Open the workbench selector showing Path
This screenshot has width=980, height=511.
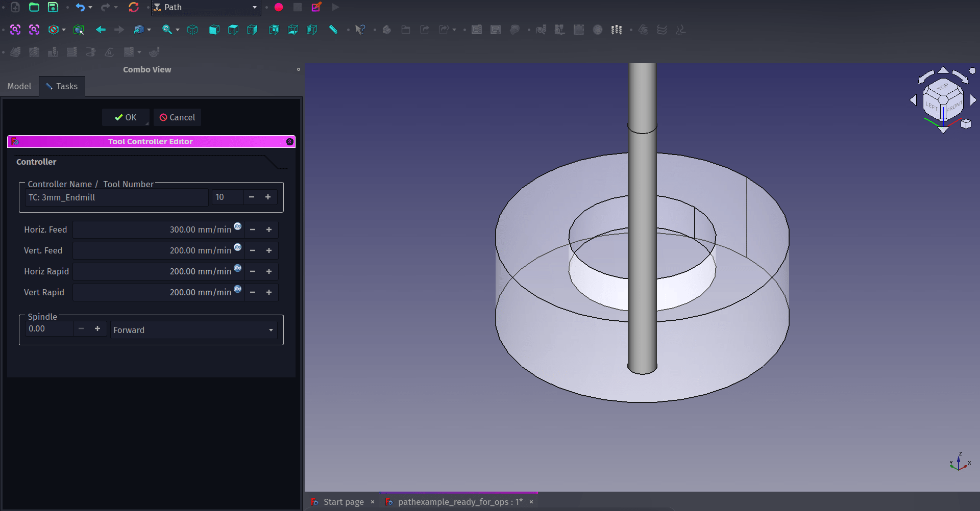point(206,7)
